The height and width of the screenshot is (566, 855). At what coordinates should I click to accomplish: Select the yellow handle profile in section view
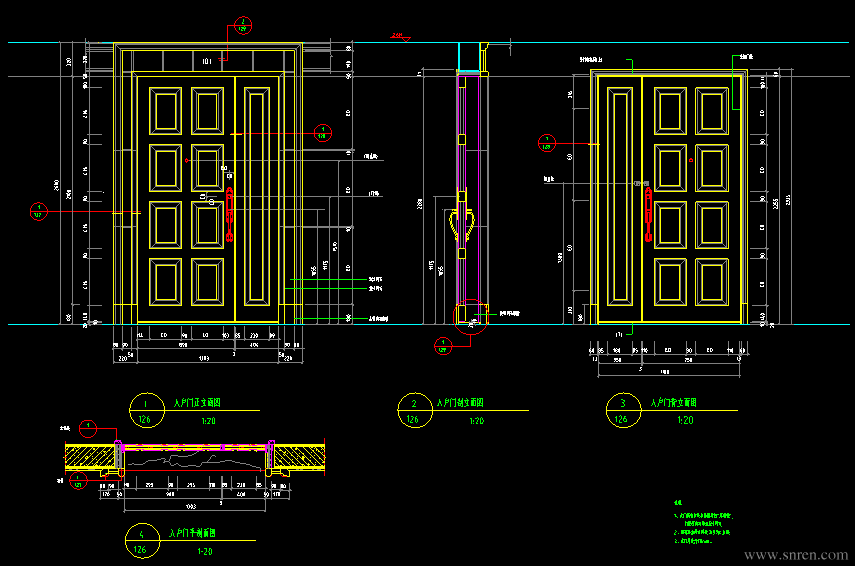click(x=461, y=225)
